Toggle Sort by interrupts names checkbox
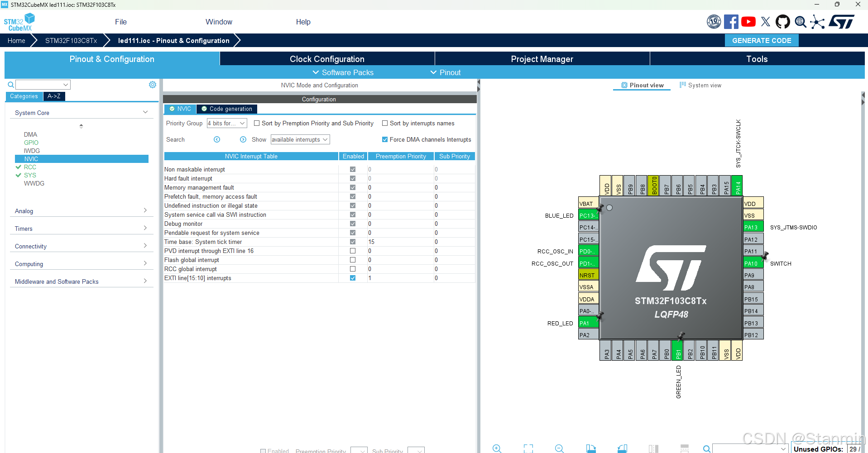Screen dimensions: 868x453 pyautogui.click(x=385, y=123)
